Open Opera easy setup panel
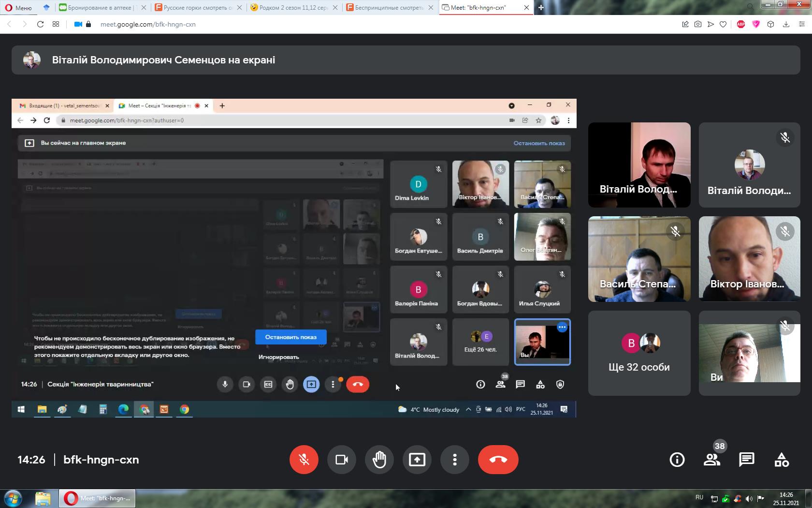 coord(801,24)
